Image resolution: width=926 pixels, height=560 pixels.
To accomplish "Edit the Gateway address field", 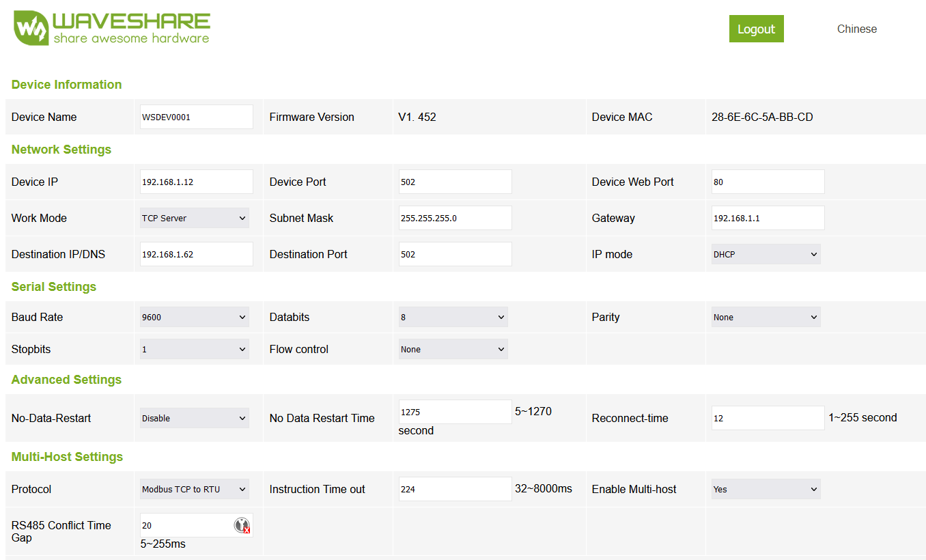I will click(x=768, y=218).
